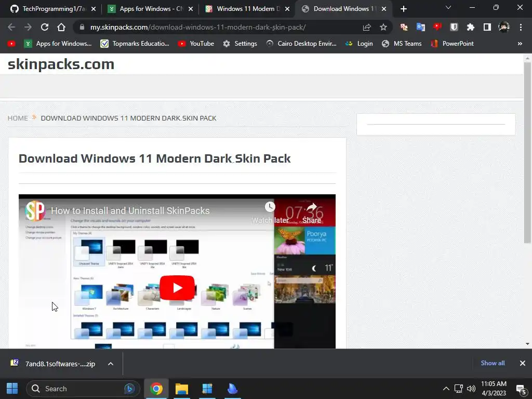Open Microsoft Store from taskbar
The height and width of the screenshot is (399, 532).
pos(207,389)
